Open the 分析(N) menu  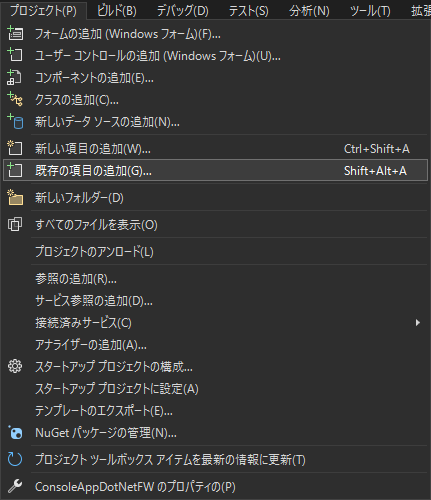point(309,11)
